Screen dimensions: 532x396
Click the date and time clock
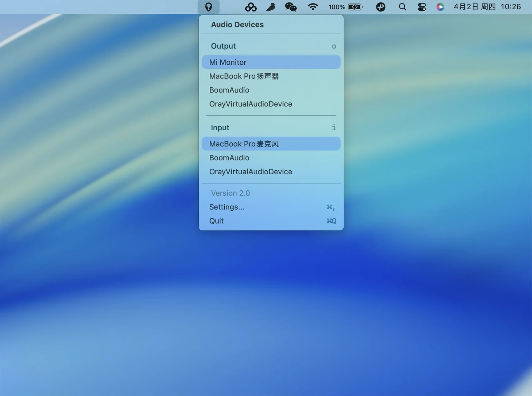point(487,7)
